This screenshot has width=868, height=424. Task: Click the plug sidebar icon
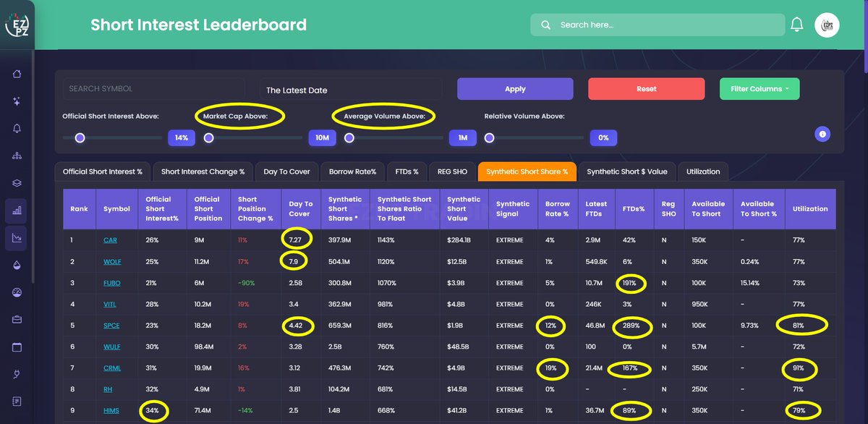(17, 374)
